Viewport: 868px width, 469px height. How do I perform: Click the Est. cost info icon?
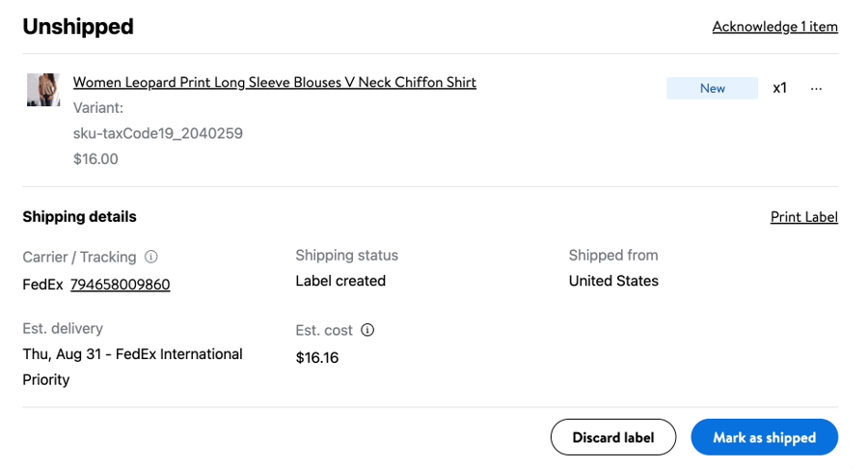coord(367,330)
